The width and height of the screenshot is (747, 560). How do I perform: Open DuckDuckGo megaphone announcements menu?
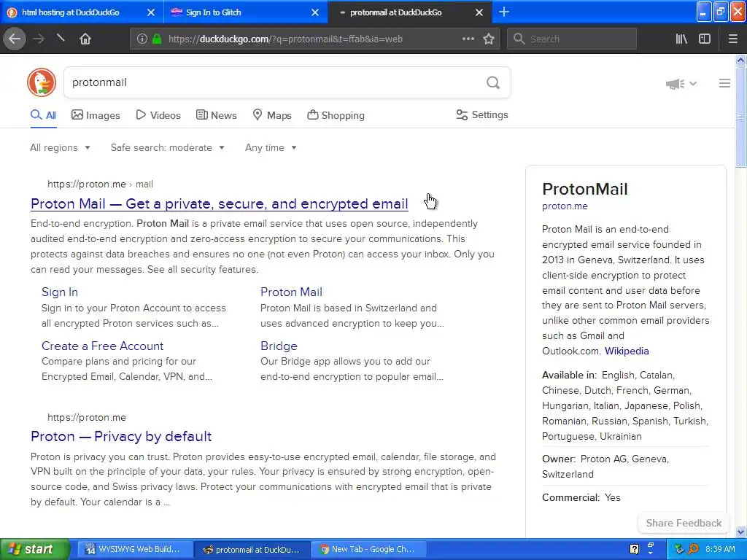pyautogui.click(x=681, y=84)
